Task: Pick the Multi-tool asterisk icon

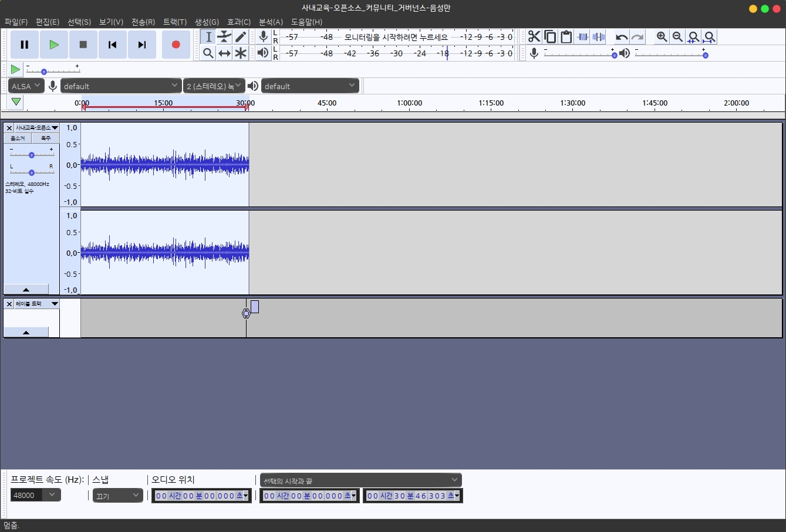Action: (241, 53)
